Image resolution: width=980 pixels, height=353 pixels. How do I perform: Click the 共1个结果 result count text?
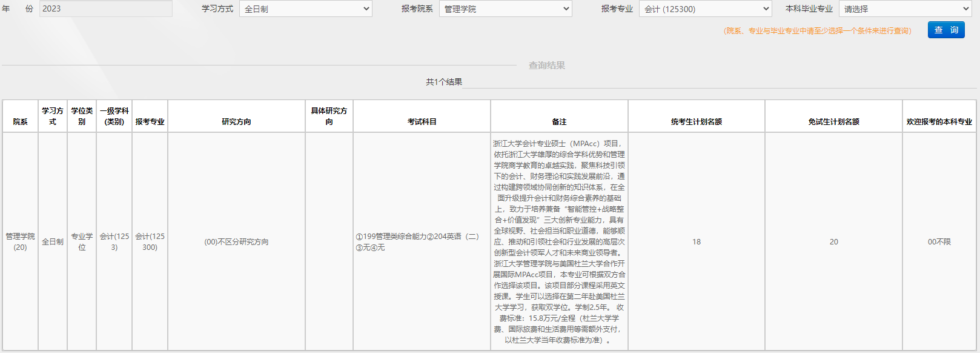[x=443, y=82]
